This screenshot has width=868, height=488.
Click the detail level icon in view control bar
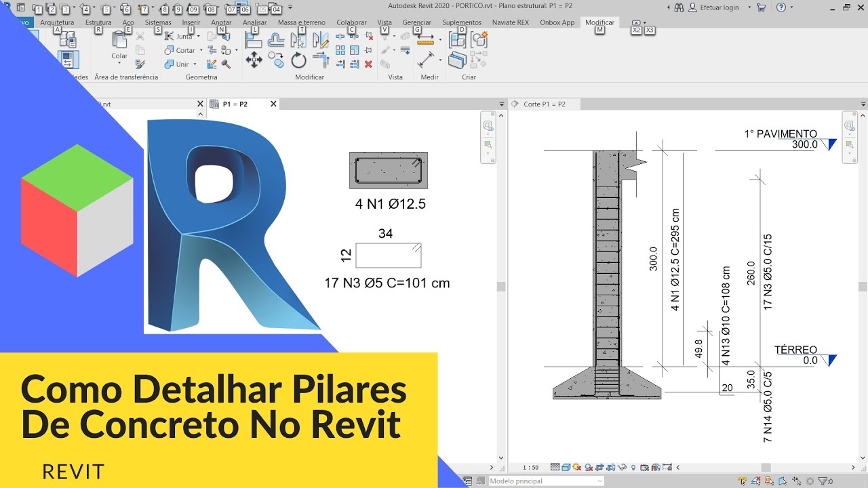555,467
